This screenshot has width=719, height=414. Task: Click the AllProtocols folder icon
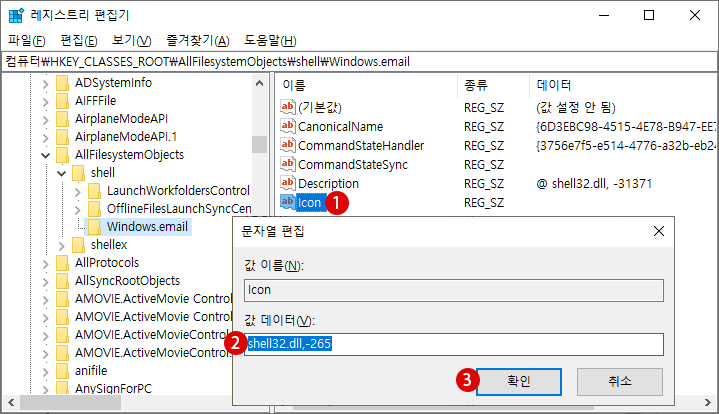click(x=62, y=263)
